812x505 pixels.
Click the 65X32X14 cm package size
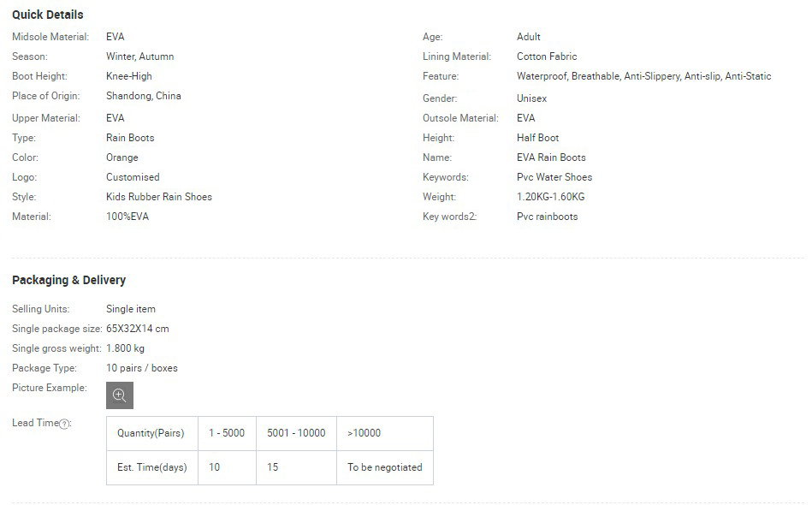point(138,329)
